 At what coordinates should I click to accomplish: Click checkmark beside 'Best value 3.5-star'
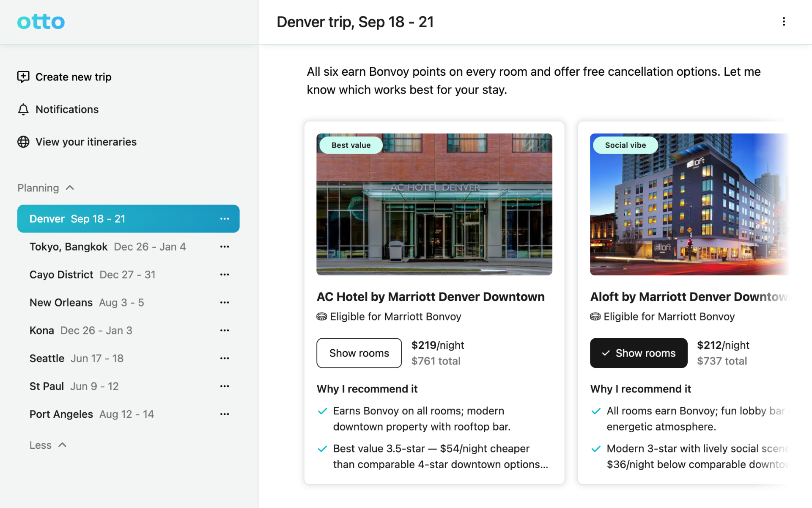(x=322, y=449)
